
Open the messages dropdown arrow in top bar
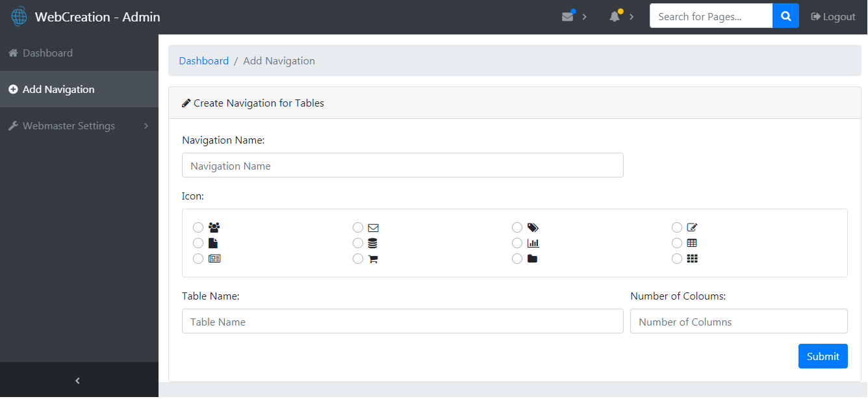584,16
